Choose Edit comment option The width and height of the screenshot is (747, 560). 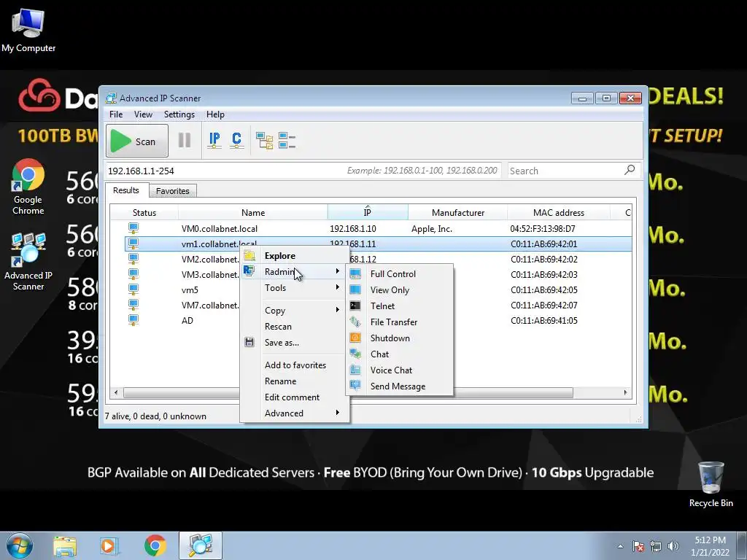[295, 397]
